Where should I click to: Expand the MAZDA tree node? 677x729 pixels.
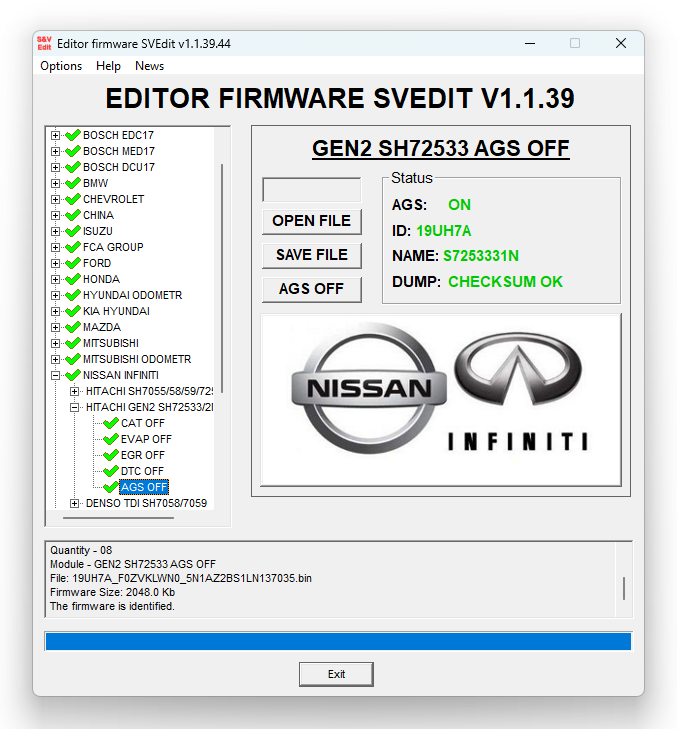tap(55, 327)
